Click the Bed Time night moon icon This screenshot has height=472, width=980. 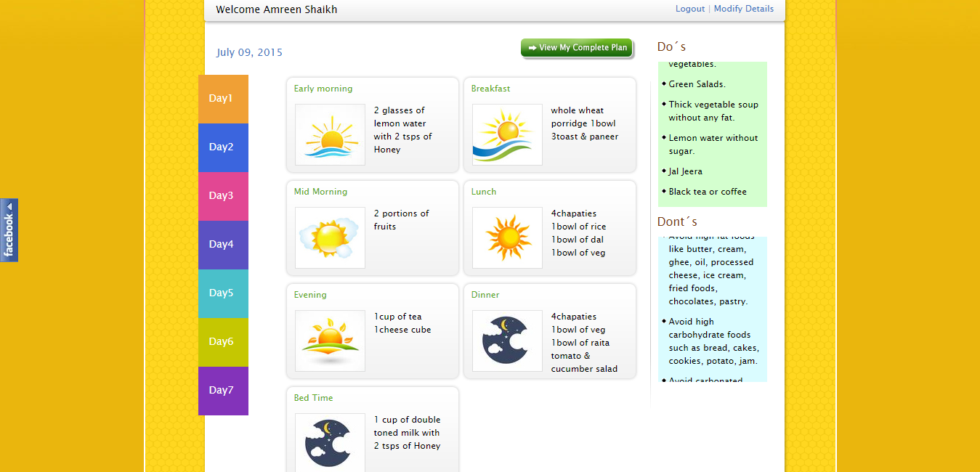[x=330, y=443]
